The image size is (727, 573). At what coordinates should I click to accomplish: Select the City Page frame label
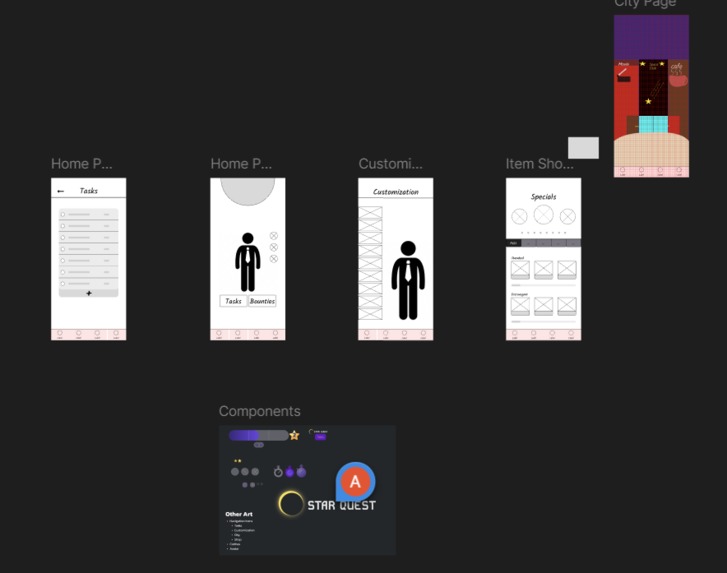[x=645, y=4]
